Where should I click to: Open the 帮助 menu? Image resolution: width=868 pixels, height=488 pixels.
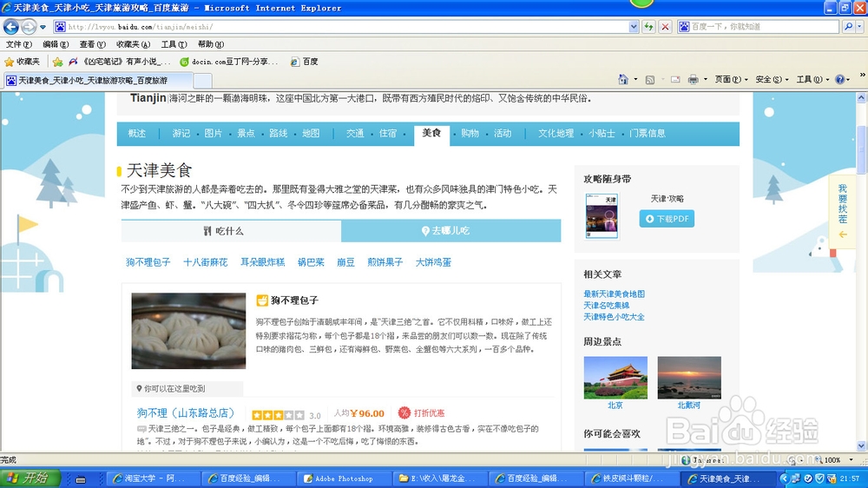click(210, 44)
